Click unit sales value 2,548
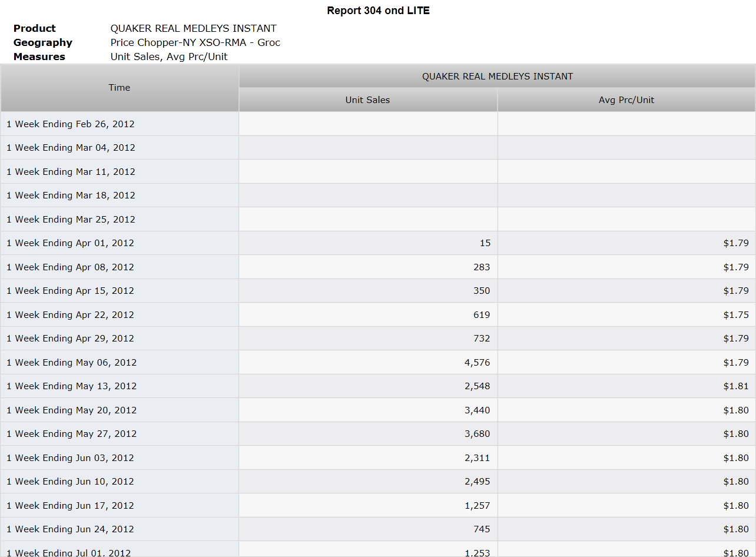Viewport: 756px width, 557px height. point(478,386)
